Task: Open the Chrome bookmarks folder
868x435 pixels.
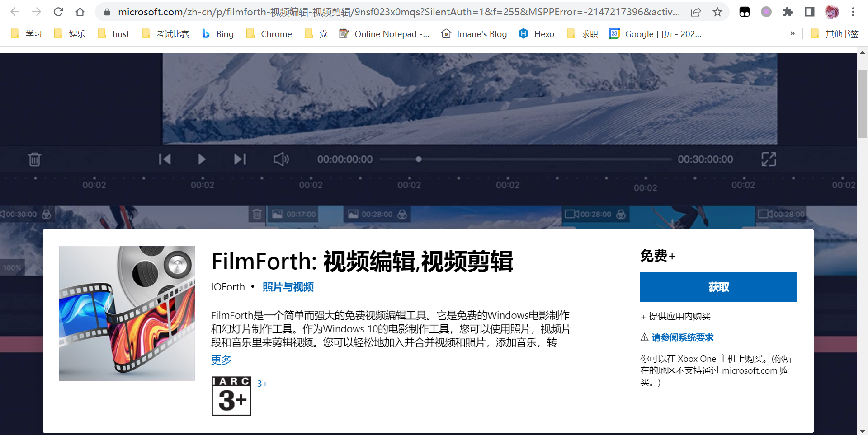Action: click(269, 34)
